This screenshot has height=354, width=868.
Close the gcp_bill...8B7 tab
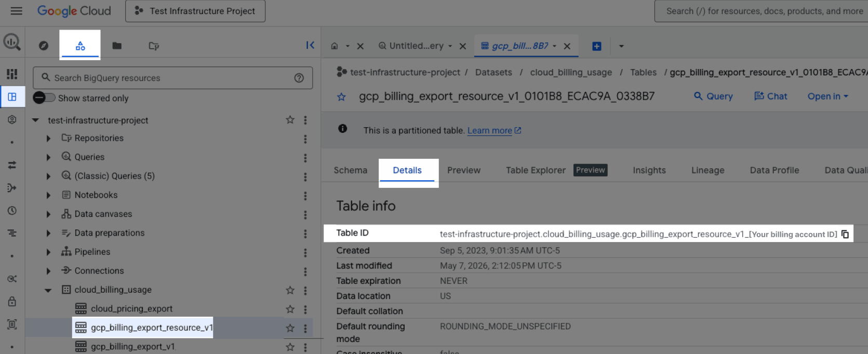[x=567, y=46]
